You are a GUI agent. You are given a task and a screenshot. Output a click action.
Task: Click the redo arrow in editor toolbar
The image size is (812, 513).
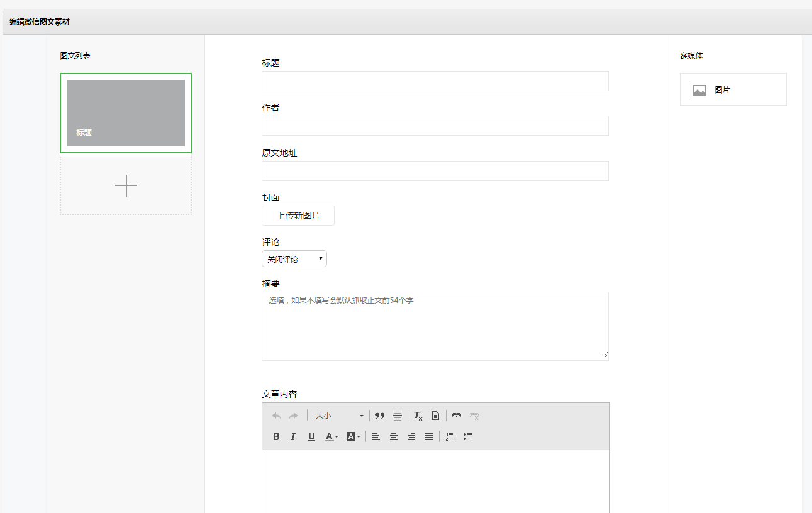[x=294, y=416]
